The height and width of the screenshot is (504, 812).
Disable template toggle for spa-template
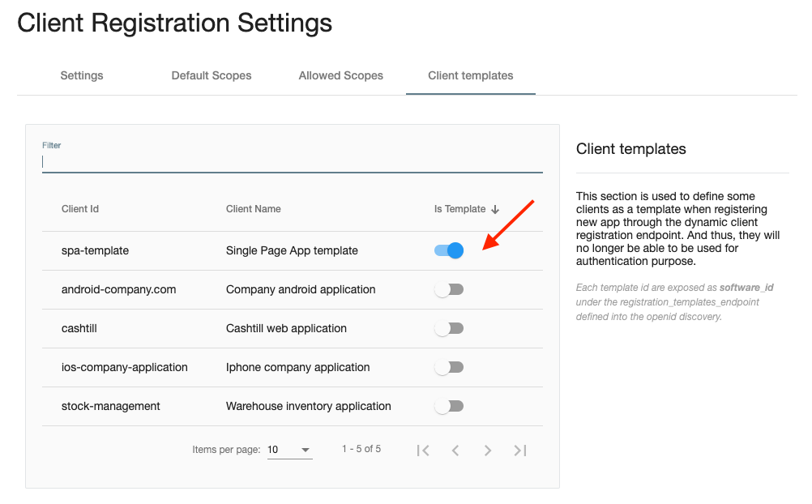[449, 250]
